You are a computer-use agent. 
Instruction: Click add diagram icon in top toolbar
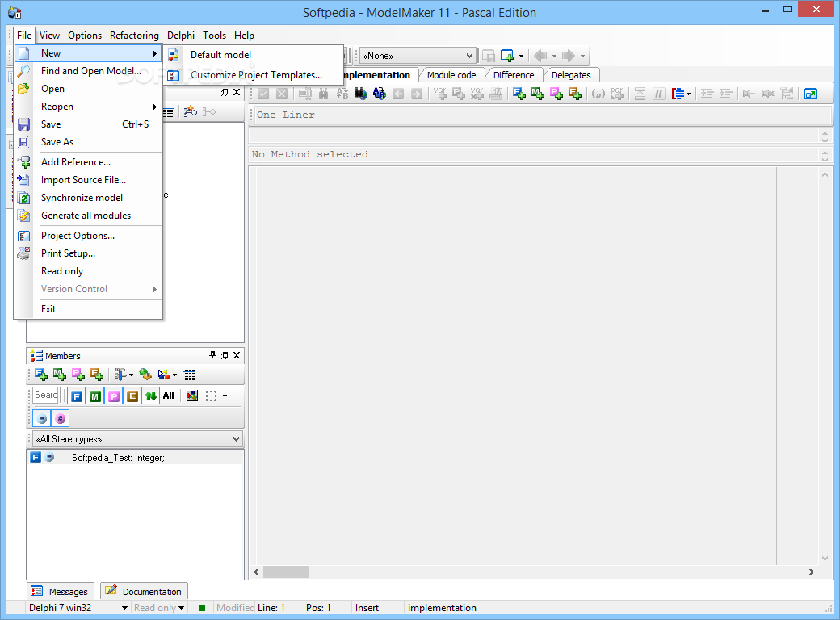click(506, 55)
